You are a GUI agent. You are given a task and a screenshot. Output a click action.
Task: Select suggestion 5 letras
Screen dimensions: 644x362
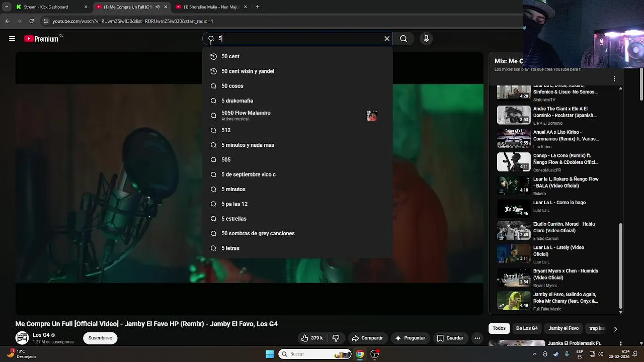297,248
